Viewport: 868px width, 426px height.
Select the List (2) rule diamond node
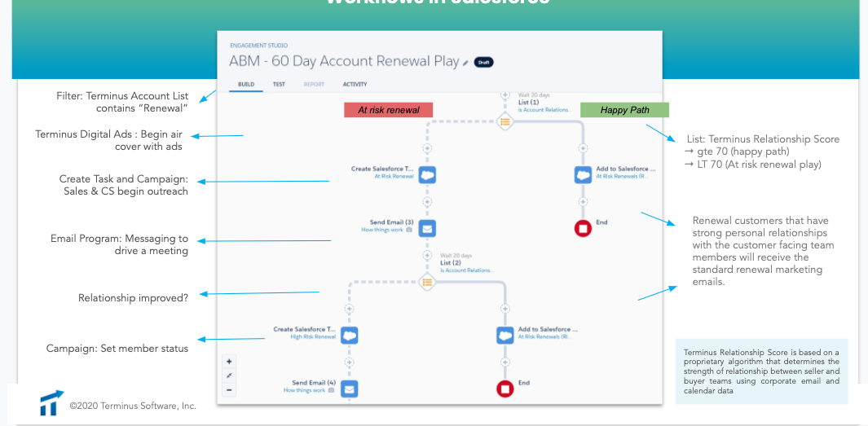(x=427, y=282)
